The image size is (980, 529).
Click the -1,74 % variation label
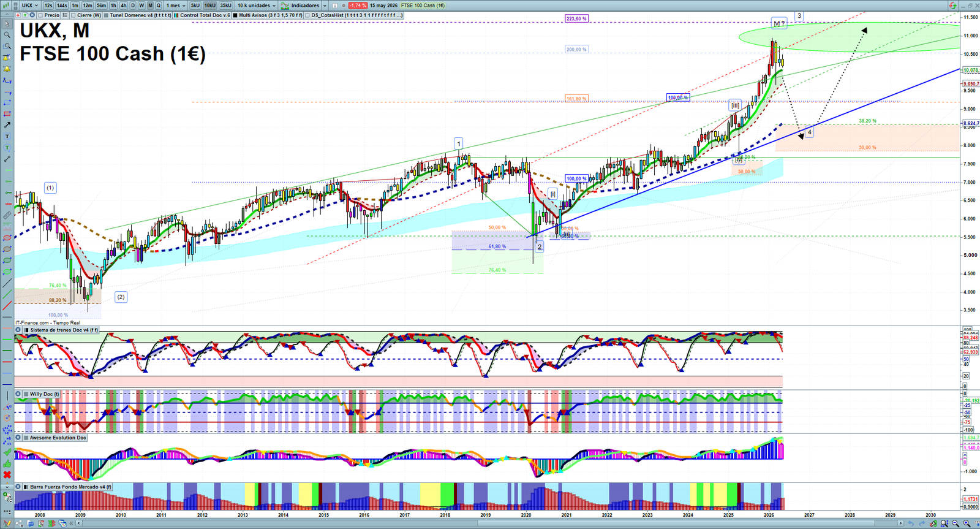coord(358,6)
